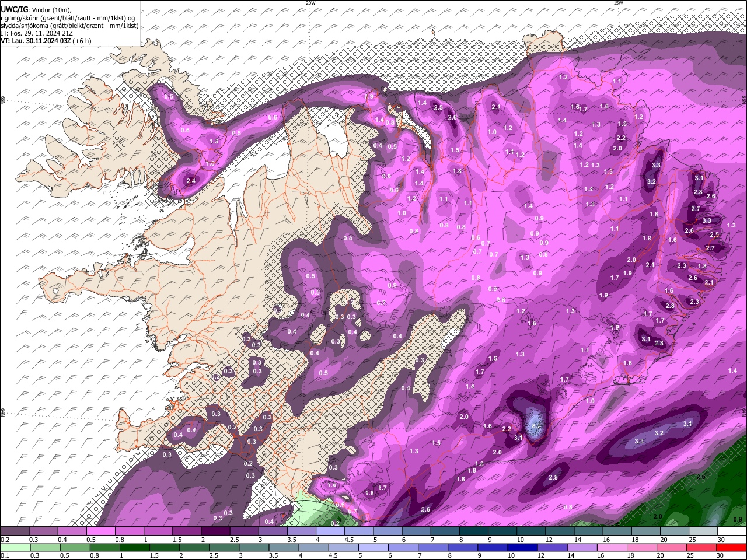Select the lower legend swatch between 6 and 7
This screenshot has width=747, height=560.
coord(402,548)
